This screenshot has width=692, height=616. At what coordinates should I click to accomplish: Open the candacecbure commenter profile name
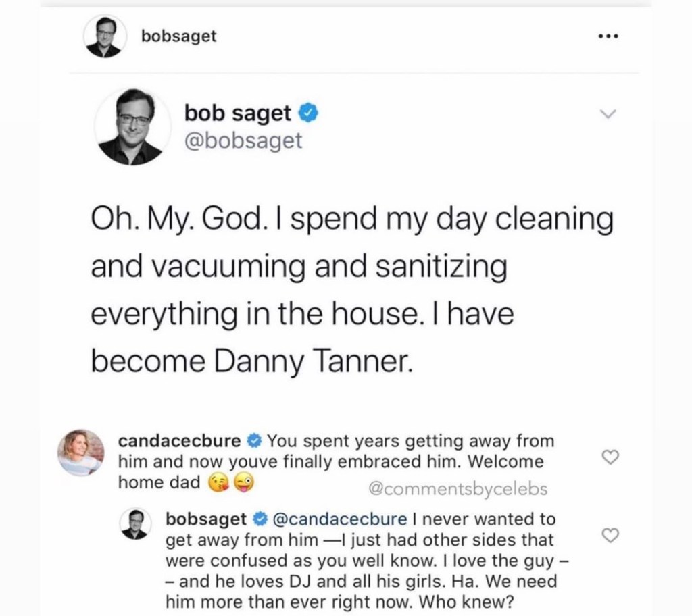179,442
